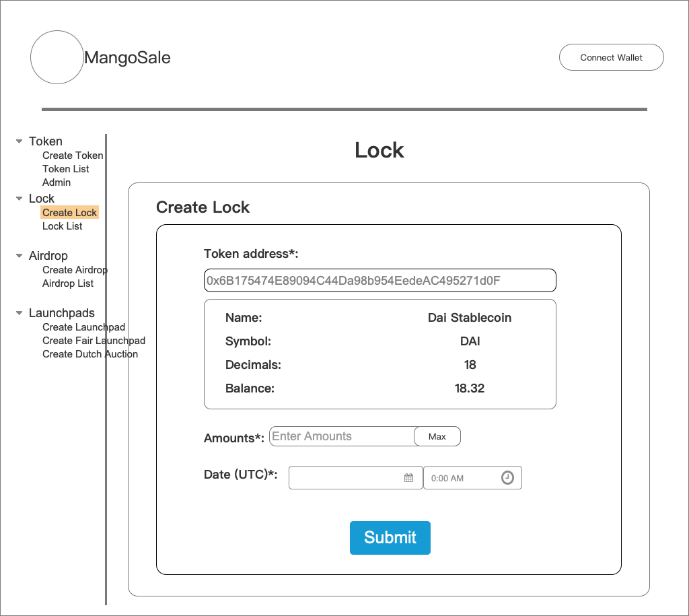Click the Token category label
Viewport: 689px width, 616px height.
point(46,141)
